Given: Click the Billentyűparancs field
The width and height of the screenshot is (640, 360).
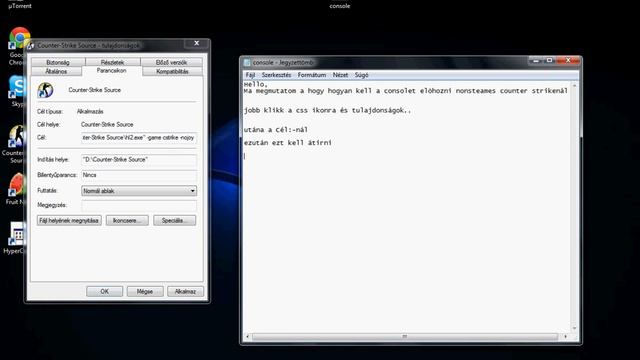Looking at the screenshot, I should [139, 175].
